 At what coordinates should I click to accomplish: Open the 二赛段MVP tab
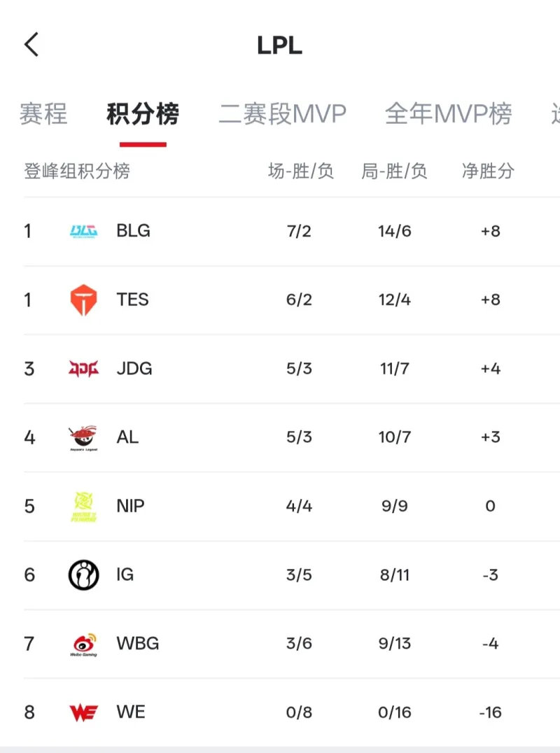(282, 113)
